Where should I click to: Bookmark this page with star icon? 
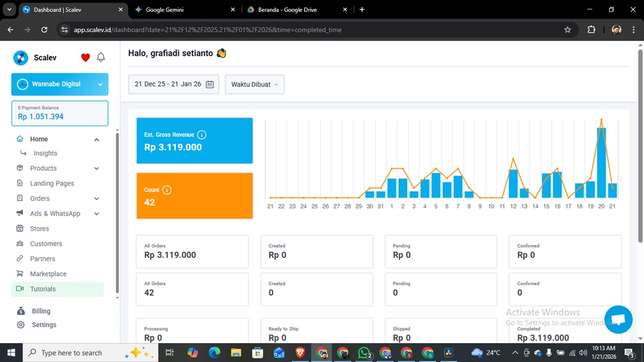pyautogui.click(x=568, y=30)
